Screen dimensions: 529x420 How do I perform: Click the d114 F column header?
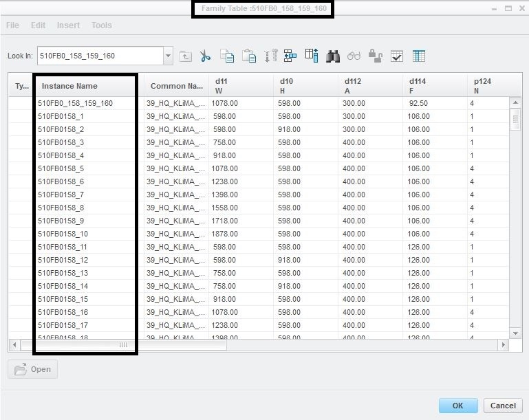(x=435, y=86)
